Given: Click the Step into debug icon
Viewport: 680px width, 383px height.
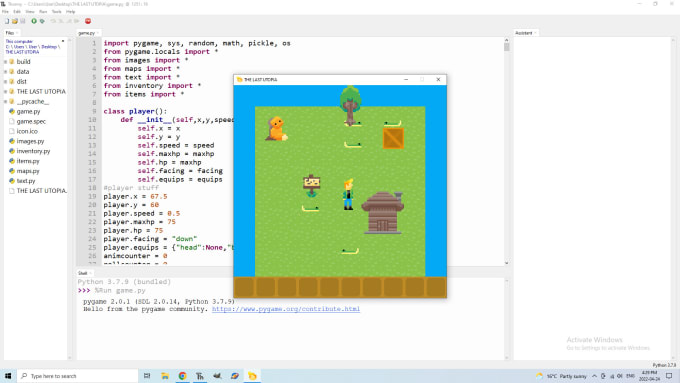Looking at the screenshot, I should tap(61, 21).
